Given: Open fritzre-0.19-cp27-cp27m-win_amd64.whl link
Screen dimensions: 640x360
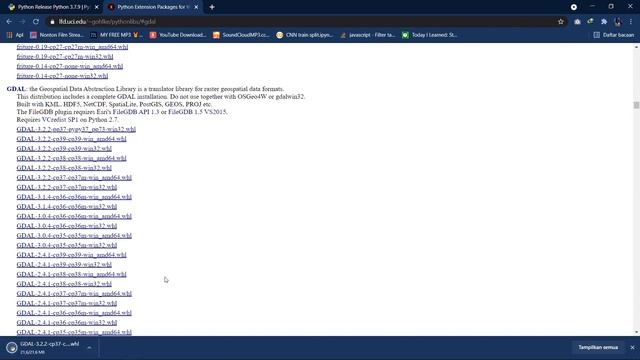Looking at the screenshot, I should (72, 47).
